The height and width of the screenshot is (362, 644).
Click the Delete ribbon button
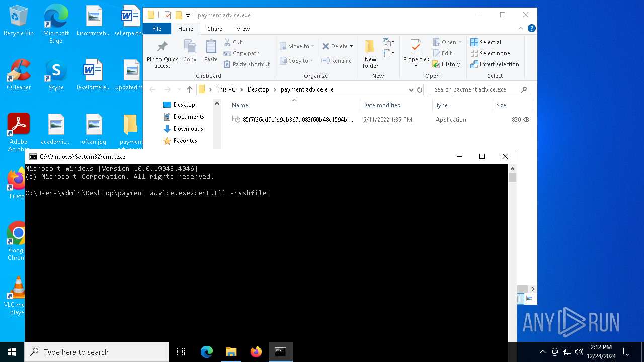point(335,46)
